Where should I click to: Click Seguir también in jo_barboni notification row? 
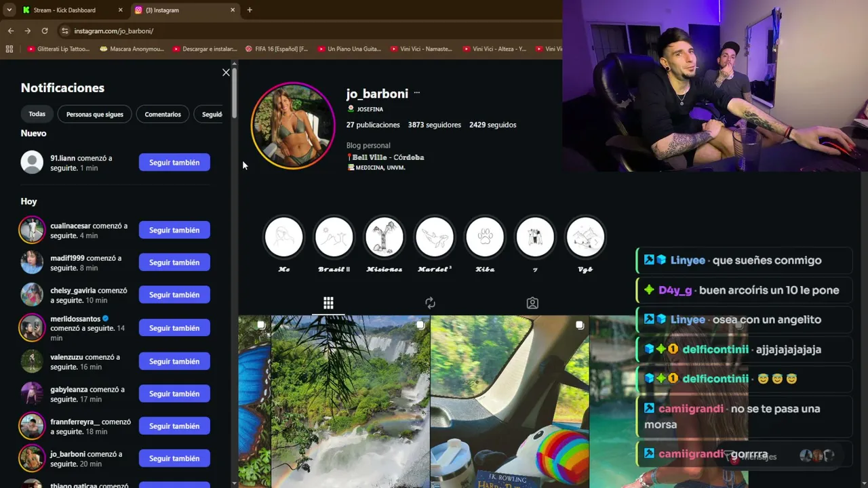coord(174,459)
